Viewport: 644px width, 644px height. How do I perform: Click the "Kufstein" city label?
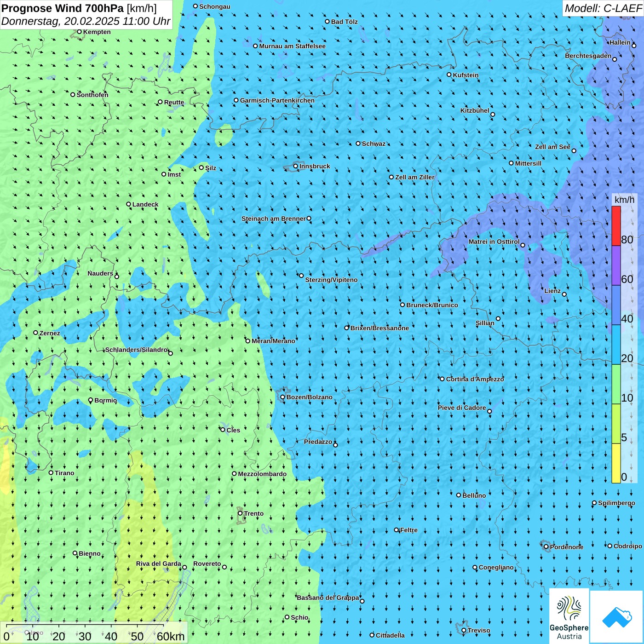coord(466,75)
